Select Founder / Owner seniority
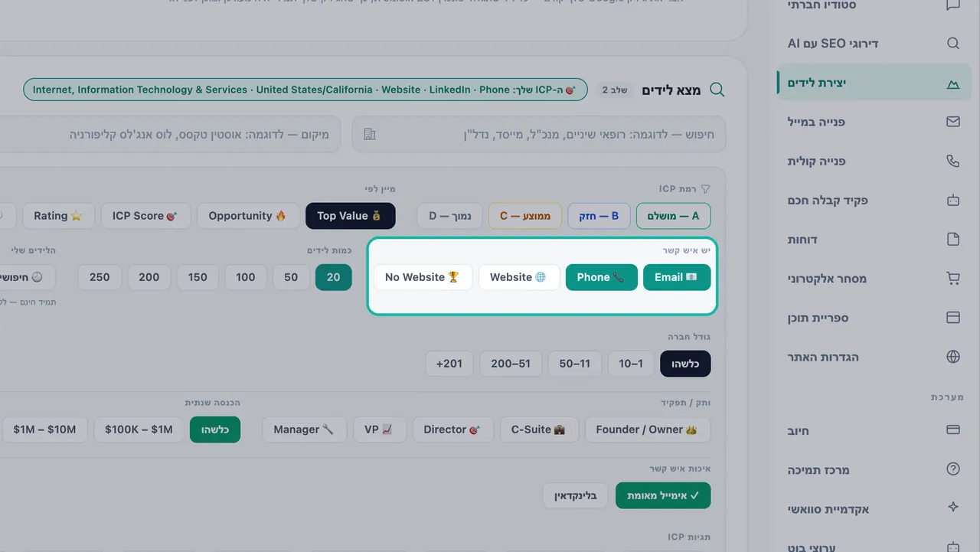This screenshot has height=552, width=980. (647, 430)
